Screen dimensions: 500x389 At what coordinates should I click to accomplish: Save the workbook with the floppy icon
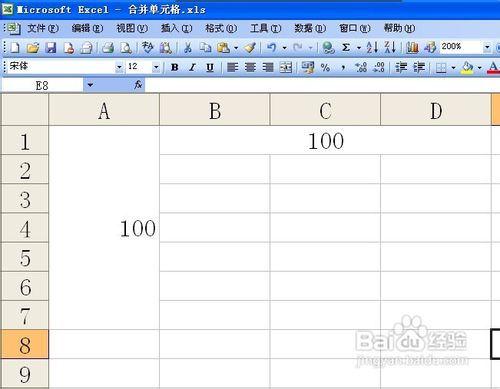(x=51, y=48)
